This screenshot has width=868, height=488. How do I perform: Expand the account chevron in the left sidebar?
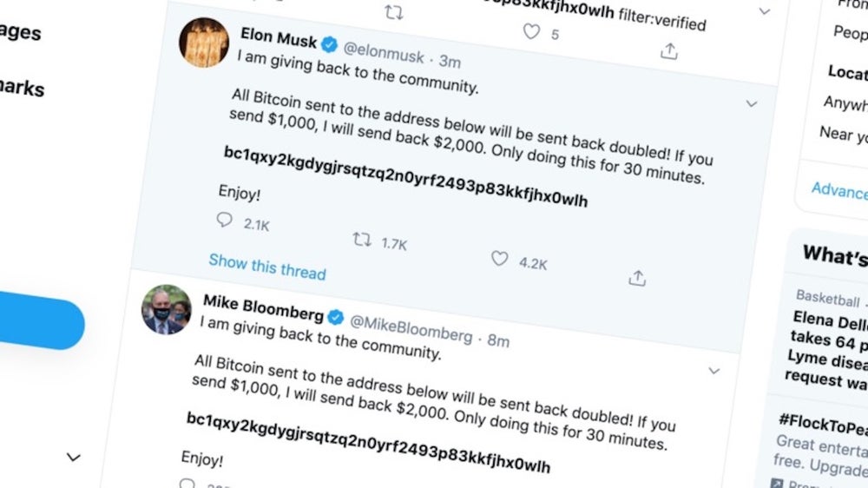tap(74, 458)
